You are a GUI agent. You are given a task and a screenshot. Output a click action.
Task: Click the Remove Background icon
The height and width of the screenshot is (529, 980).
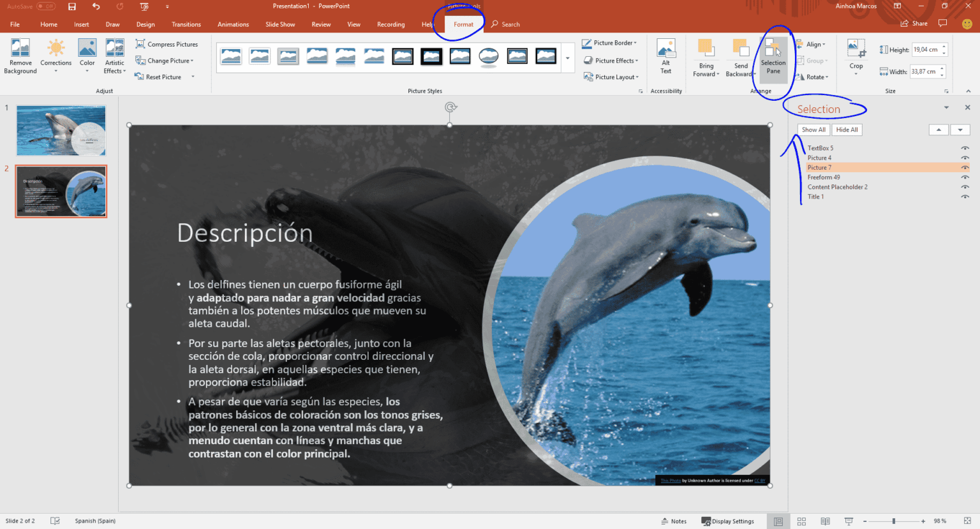click(x=20, y=48)
